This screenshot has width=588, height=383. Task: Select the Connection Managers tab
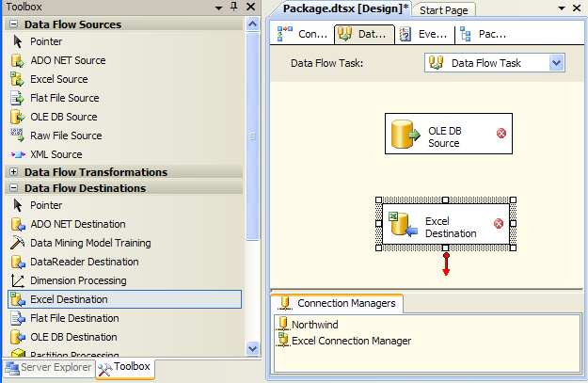point(337,303)
